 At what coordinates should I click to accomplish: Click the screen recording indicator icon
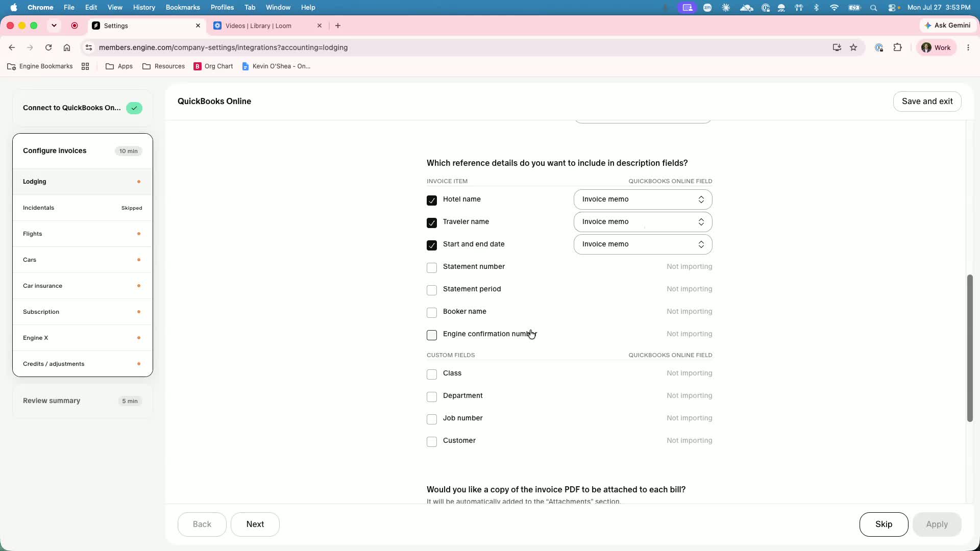tap(75, 26)
